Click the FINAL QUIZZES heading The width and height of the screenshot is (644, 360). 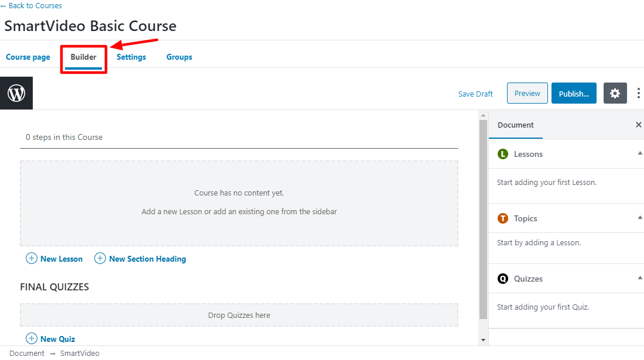54,287
